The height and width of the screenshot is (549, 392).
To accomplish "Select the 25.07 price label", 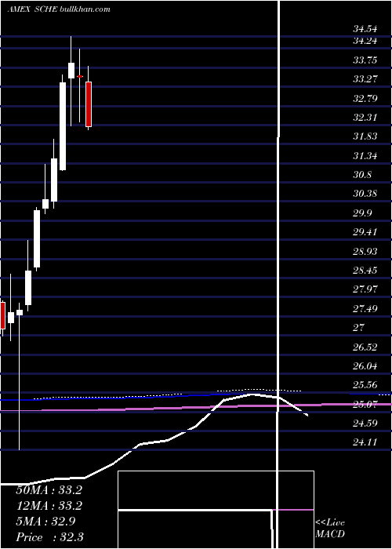I will coord(365,404).
